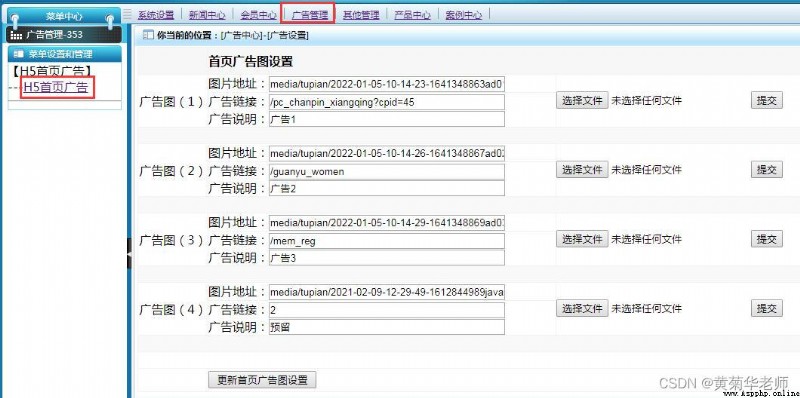Click the icon beside 菜单设置和管理

point(19,54)
